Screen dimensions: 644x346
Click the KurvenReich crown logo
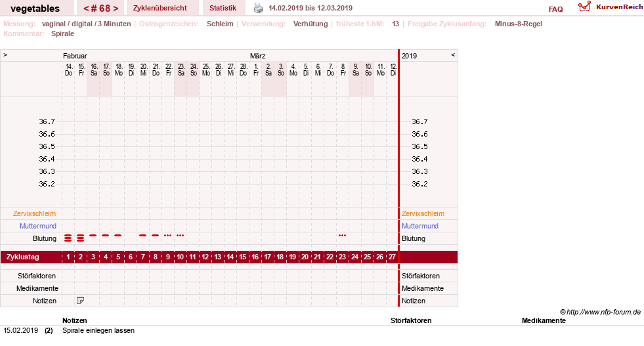[x=584, y=7]
